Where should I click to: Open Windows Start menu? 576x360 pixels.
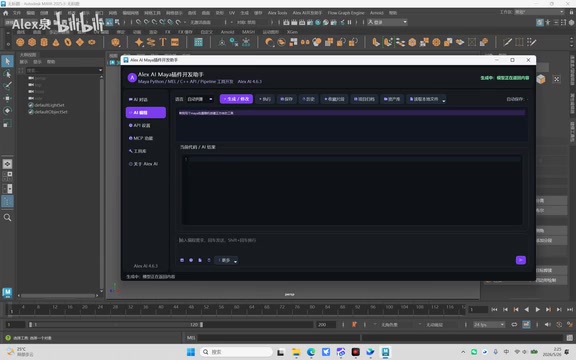(191, 352)
